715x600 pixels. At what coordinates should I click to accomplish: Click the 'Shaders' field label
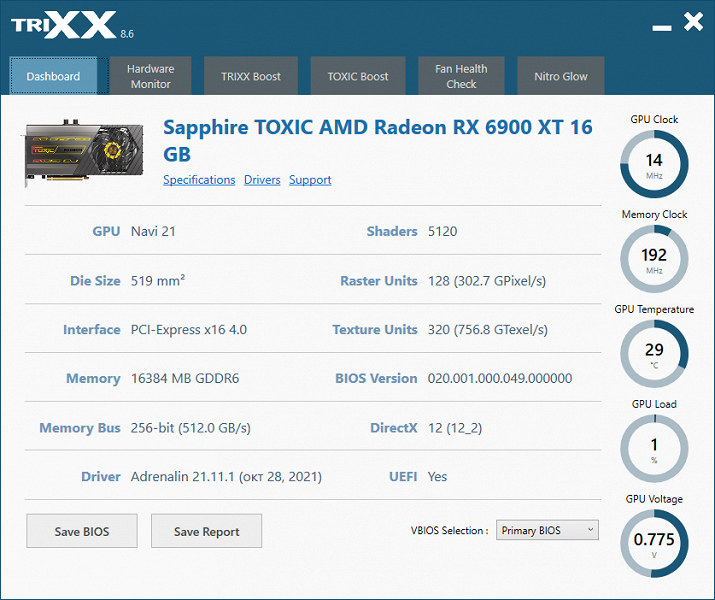(392, 231)
